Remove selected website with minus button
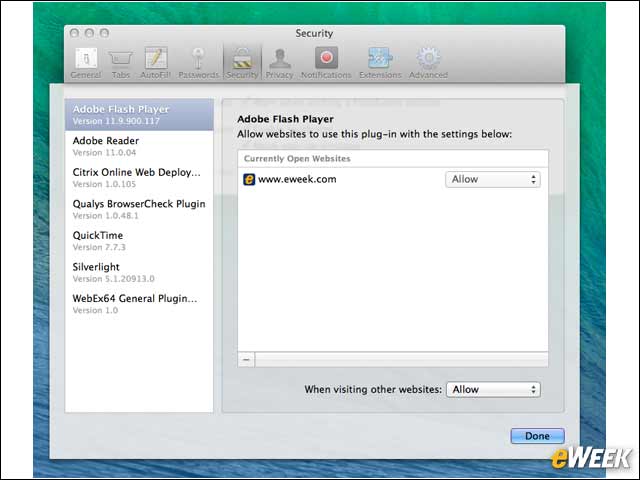The width and height of the screenshot is (640, 480). tap(246, 360)
